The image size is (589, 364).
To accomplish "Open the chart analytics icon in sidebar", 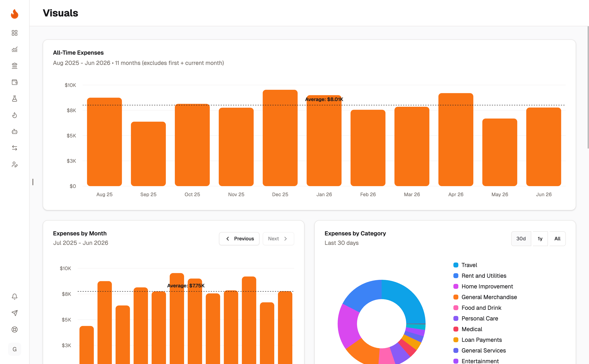I will pyautogui.click(x=15, y=49).
